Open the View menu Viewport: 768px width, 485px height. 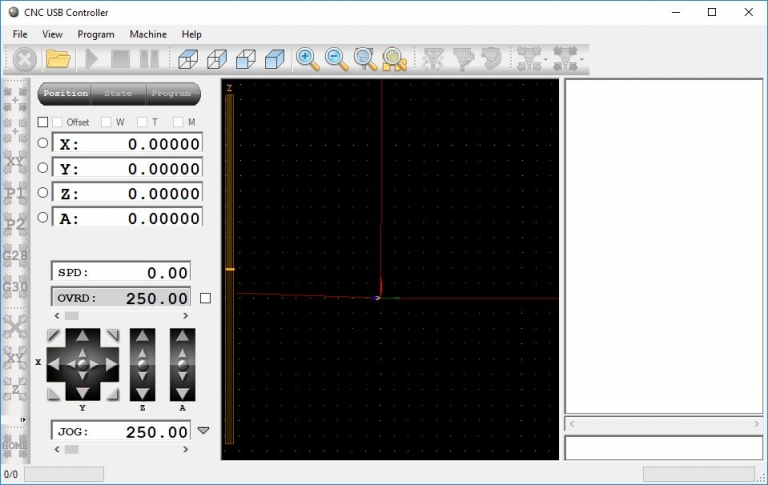click(x=52, y=34)
